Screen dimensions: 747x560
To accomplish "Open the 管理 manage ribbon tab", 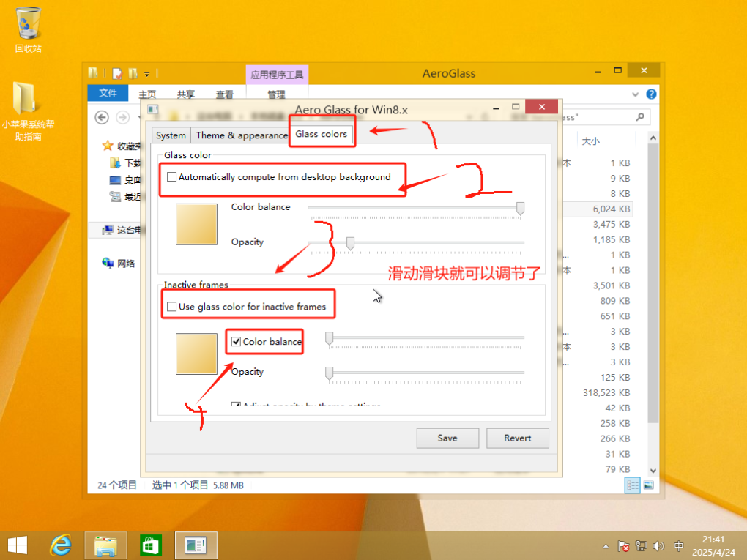I will (x=276, y=94).
